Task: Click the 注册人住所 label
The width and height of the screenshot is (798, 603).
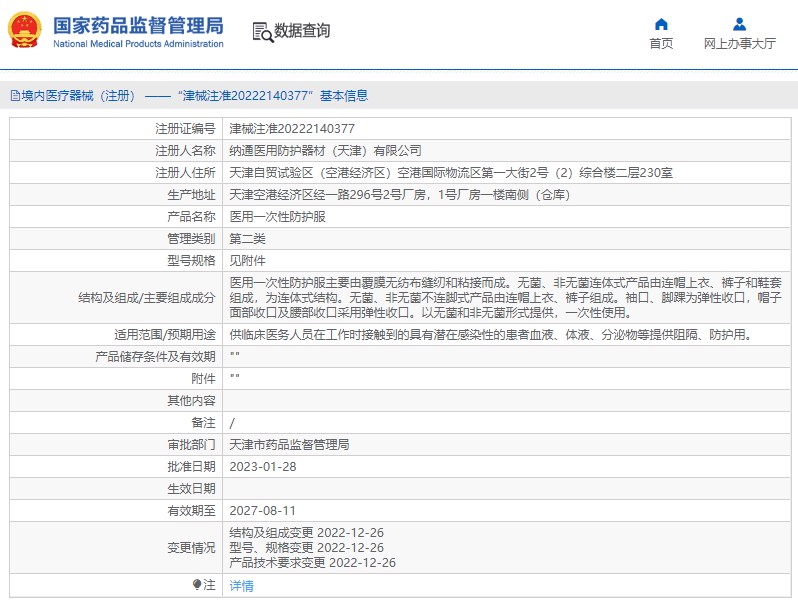Action: tap(185, 173)
